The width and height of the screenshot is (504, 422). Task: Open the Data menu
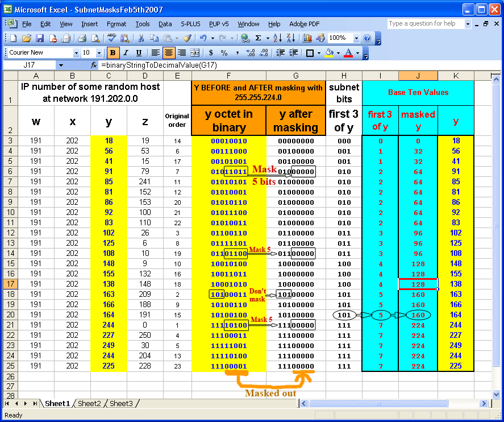coord(165,24)
